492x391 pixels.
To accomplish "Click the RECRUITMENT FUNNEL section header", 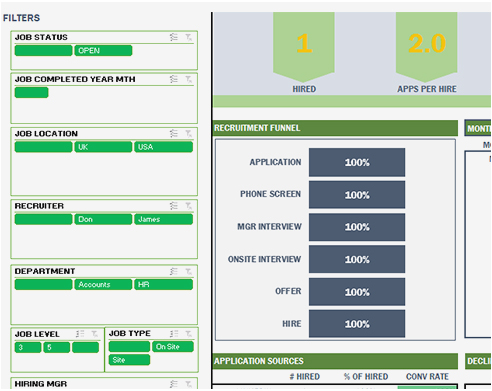I will (x=257, y=128).
